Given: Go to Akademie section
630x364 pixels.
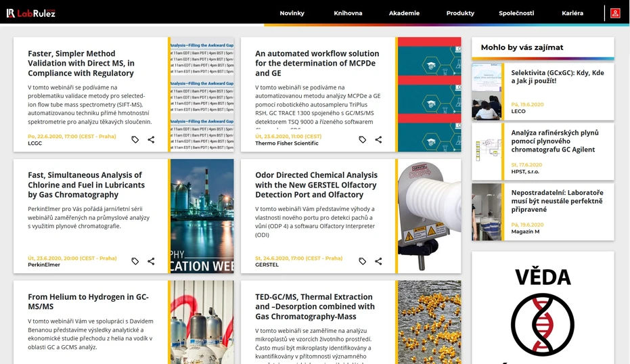Looking at the screenshot, I should click(404, 13).
